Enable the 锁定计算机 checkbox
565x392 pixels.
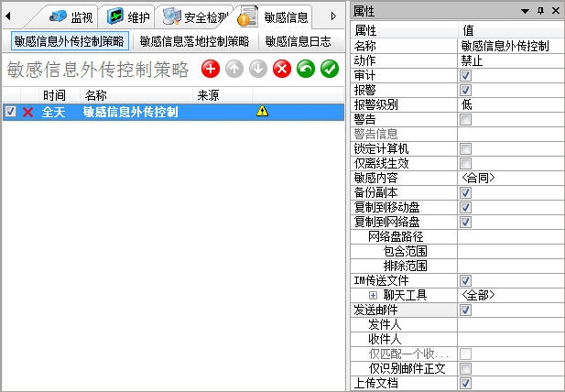pos(465,148)
